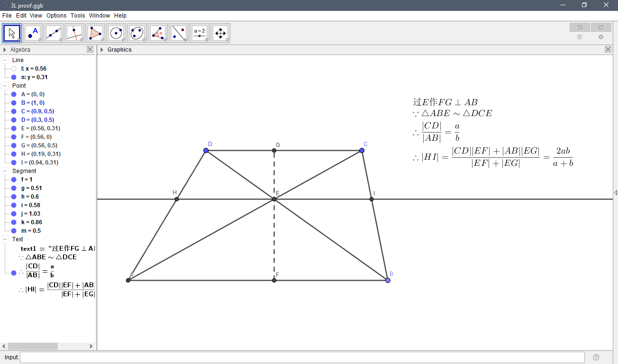Select the Angle measurement tool
The height and width of the screenshot is (364, 618).
pyautogui.click(x=158, y=33)
